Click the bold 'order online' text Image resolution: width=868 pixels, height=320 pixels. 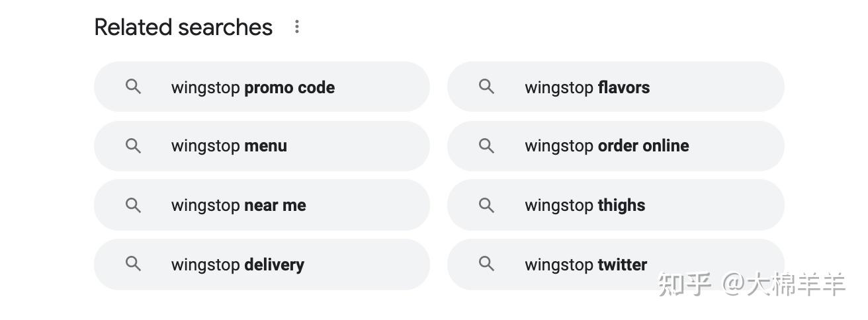pyautogui.click(x=644, y=145)
